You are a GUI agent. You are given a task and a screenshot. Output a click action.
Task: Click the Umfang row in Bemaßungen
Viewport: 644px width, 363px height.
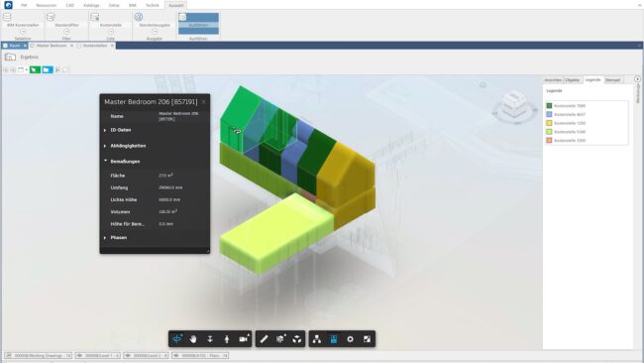click(155, 187)
